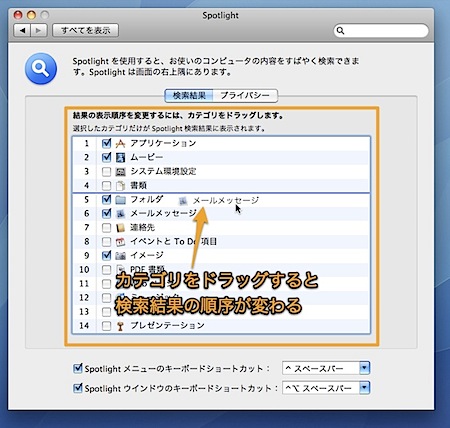This screenshot has width=450, height=428.
Task: Click the ムービー category icon
Action: (120, 157)
